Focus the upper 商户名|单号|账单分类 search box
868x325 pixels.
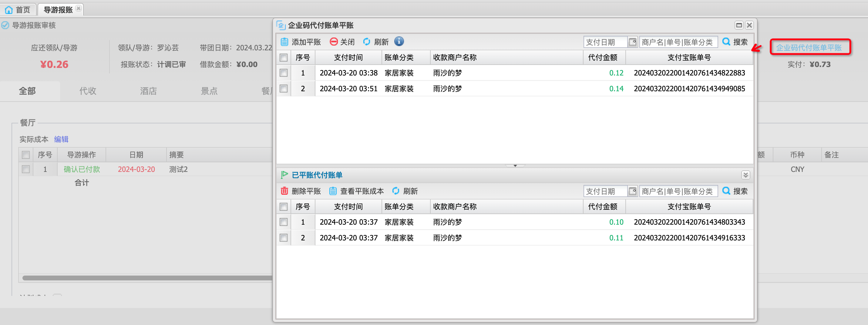678,42
